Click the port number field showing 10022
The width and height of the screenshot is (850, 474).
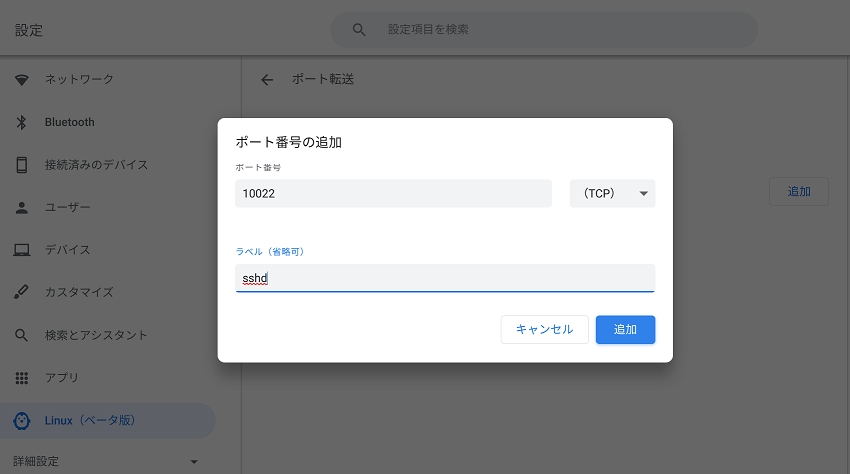[x=393, y=194]
